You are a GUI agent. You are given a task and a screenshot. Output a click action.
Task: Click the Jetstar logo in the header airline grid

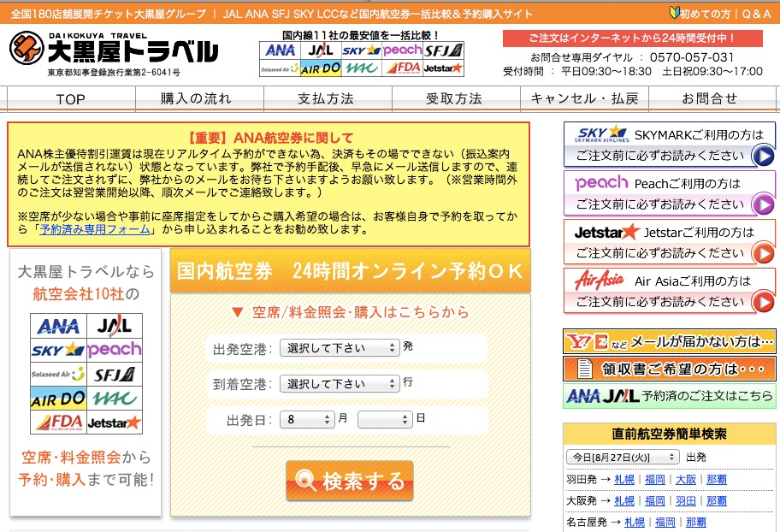tap(443, 68)
